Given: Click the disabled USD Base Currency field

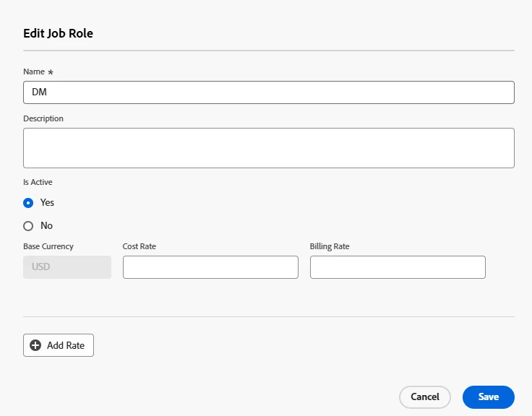Looking at the screenshot, I should pos(67,267).
